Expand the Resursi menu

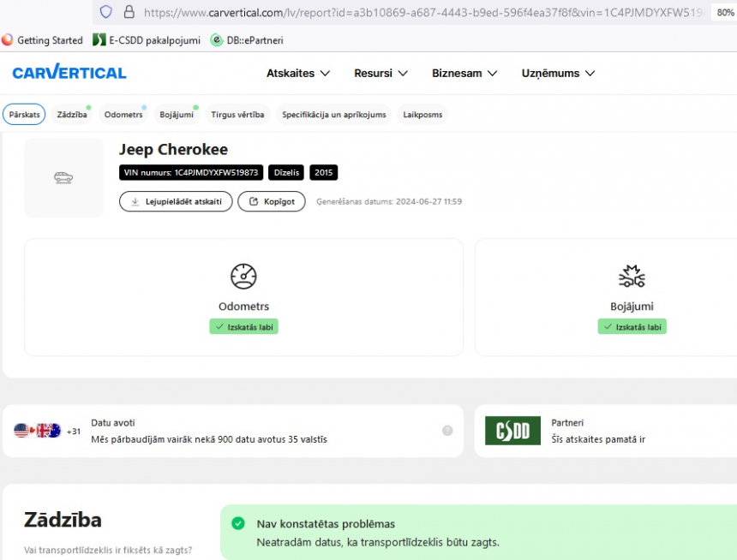pos(380,74)
